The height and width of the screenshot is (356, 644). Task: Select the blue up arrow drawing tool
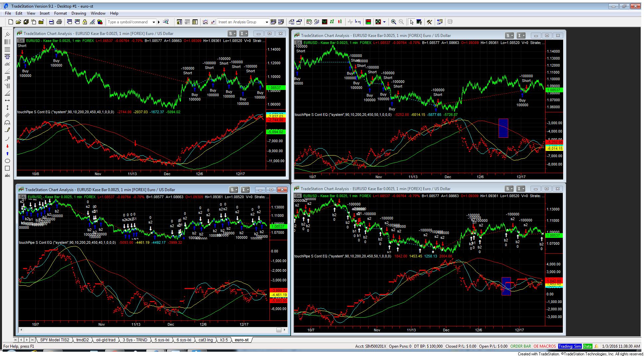click(7, 154)
